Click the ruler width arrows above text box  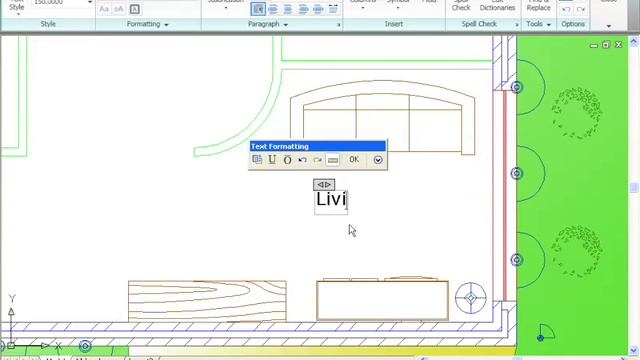pos(324,184)
